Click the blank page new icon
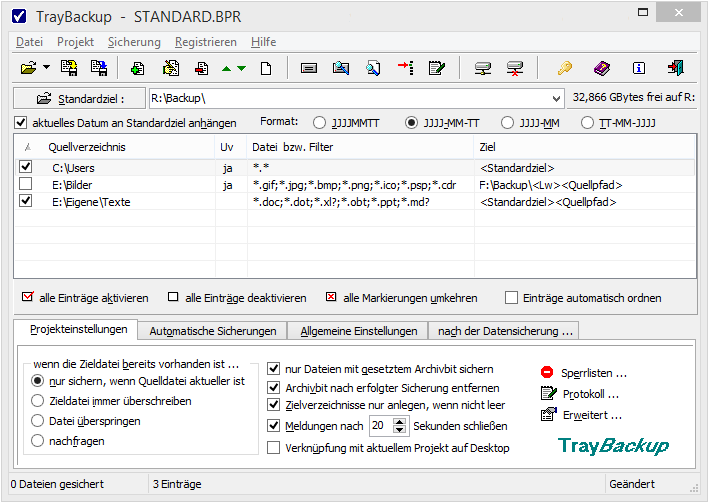This screenshot has height=502, width=709. pyautogui.click(x=266, y=69)
